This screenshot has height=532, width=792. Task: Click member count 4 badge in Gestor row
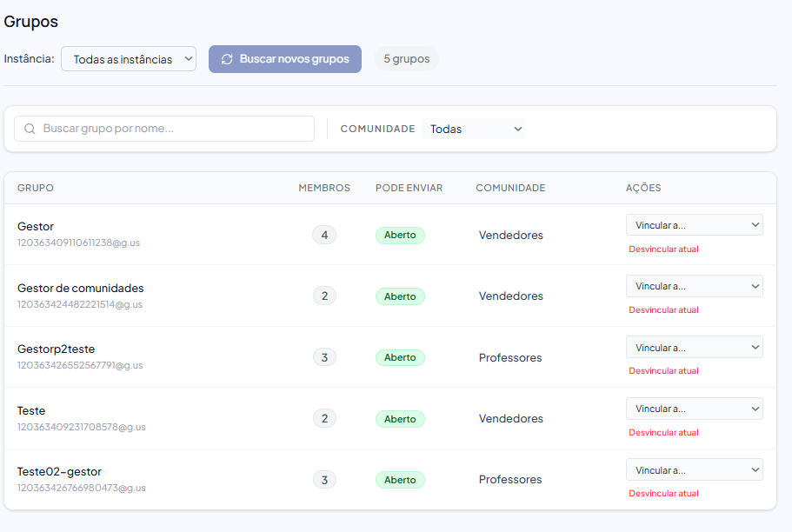click(x=324, y=235)
